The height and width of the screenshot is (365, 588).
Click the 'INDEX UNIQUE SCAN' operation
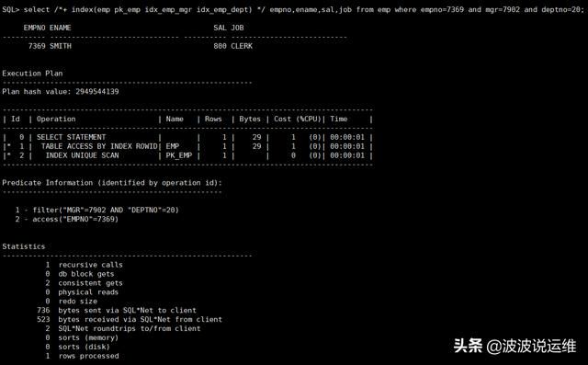[x=82, y=155]
